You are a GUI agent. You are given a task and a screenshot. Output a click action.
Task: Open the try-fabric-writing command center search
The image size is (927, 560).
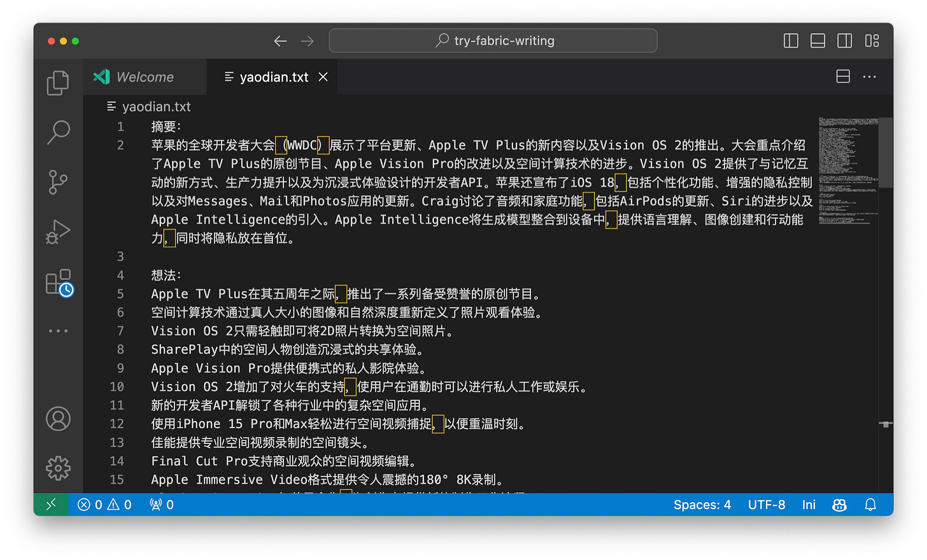point(493,41)
